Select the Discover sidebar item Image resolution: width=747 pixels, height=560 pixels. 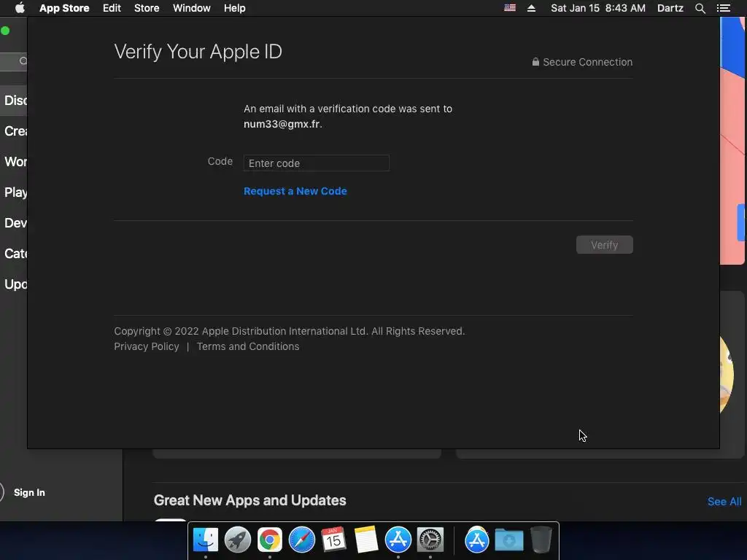14,101
